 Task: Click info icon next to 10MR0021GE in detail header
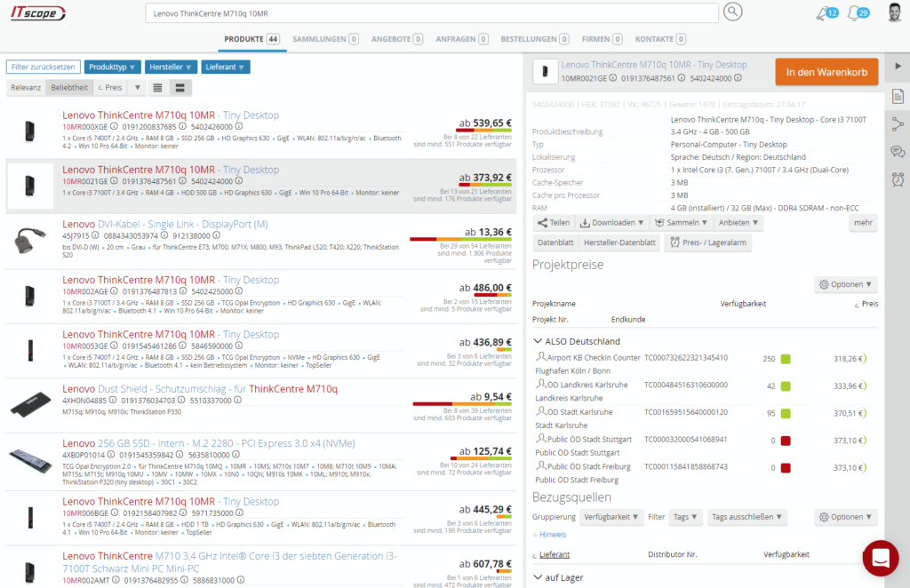[x=613, y=77]
